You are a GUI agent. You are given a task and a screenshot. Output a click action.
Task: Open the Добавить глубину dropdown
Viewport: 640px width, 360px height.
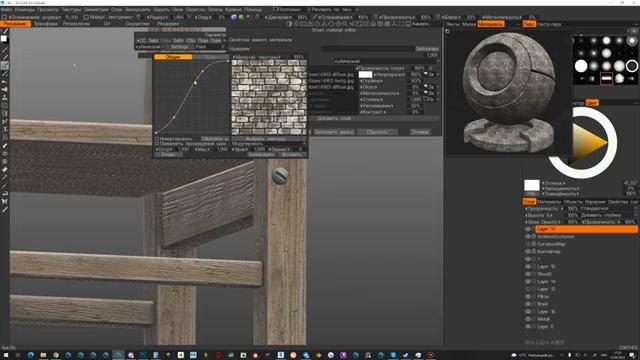pyautogui.click(x=608, y=215)
